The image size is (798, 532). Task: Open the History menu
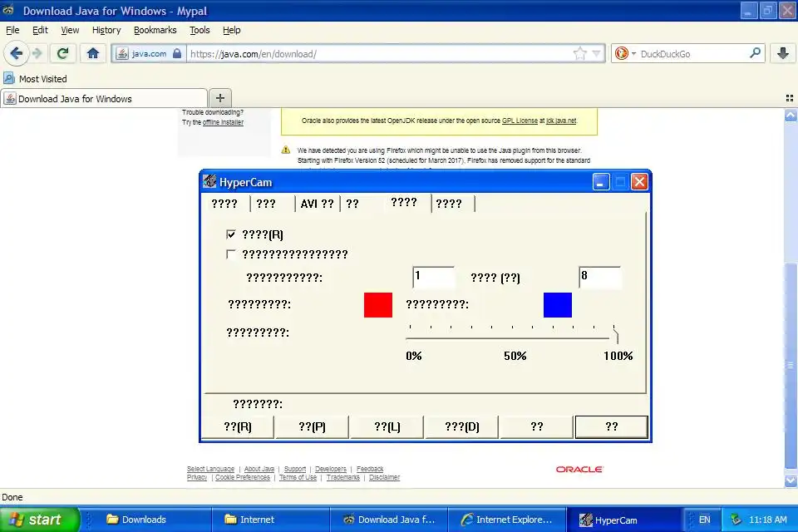106,30
